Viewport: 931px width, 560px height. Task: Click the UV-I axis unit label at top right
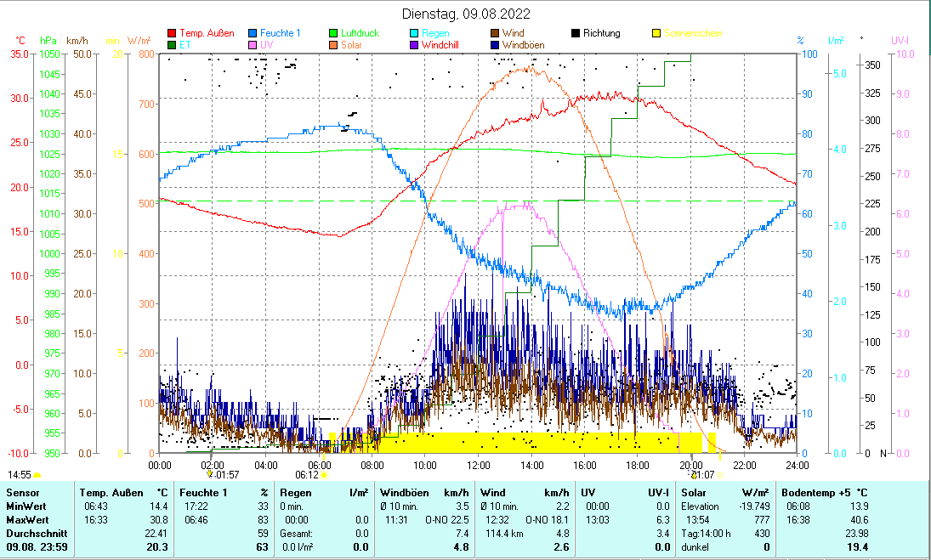tap(900, 41)
